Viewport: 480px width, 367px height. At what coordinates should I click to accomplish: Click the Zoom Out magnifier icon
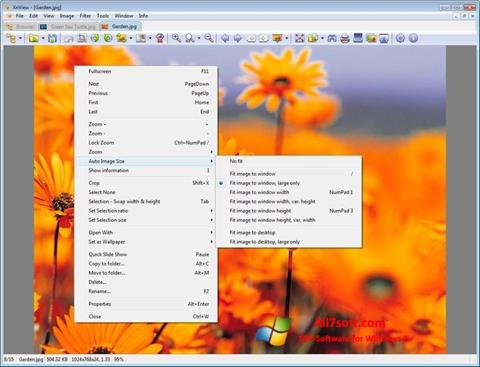click(209, 38)
